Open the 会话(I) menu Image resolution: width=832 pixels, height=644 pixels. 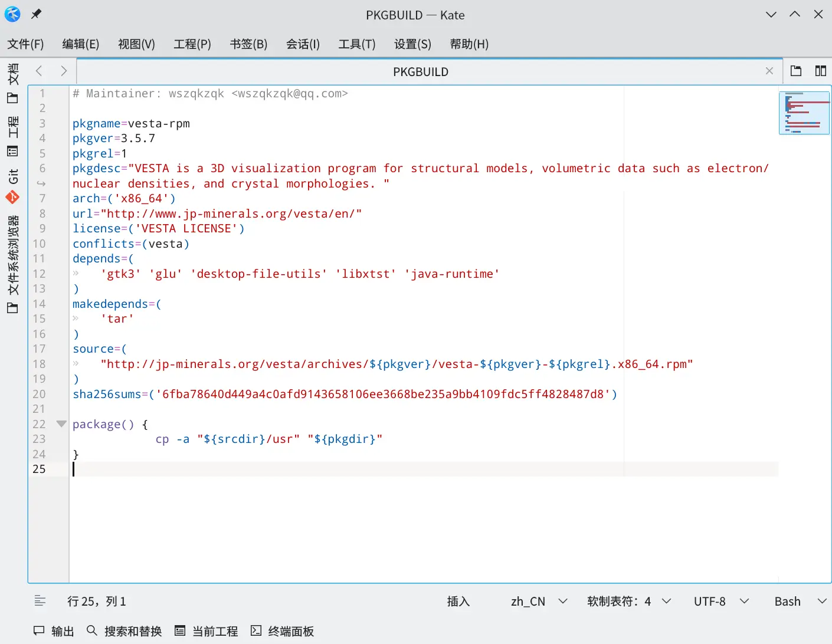coord(303,44)
